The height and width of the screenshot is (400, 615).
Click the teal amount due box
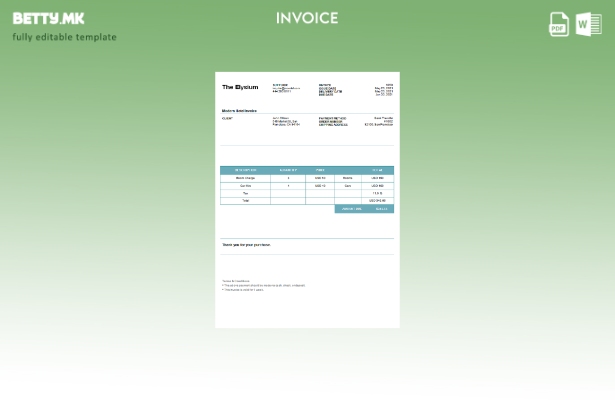pyautogui.click(x=364, y=209)
